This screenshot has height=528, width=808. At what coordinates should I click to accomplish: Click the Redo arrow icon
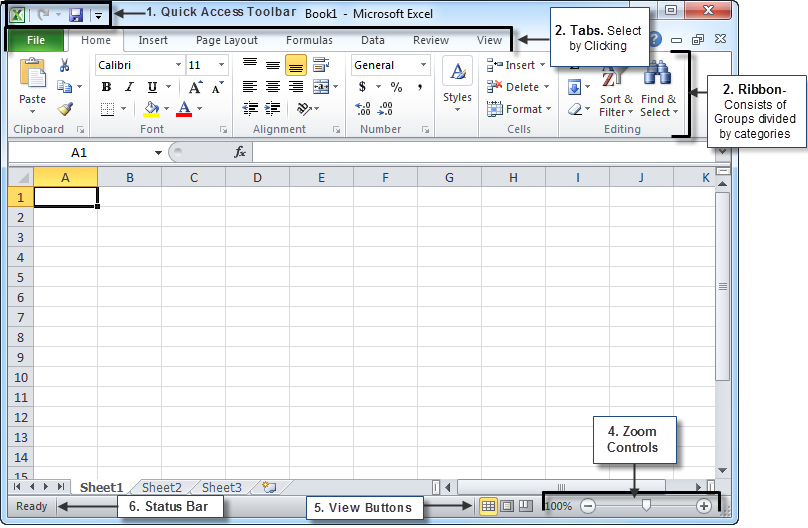click(x=44, y=15)
